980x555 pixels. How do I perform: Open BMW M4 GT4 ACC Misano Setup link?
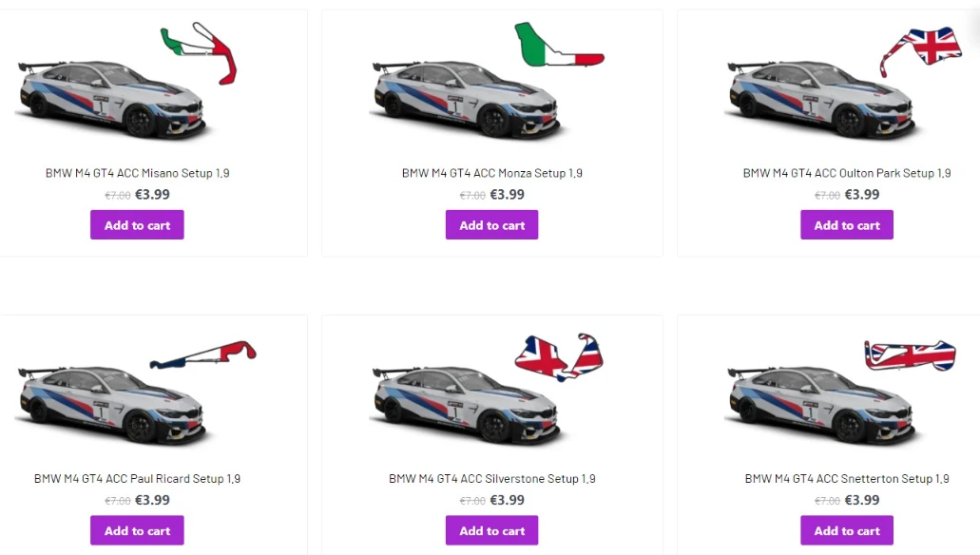pyautogui.click(x=137, y=173)
